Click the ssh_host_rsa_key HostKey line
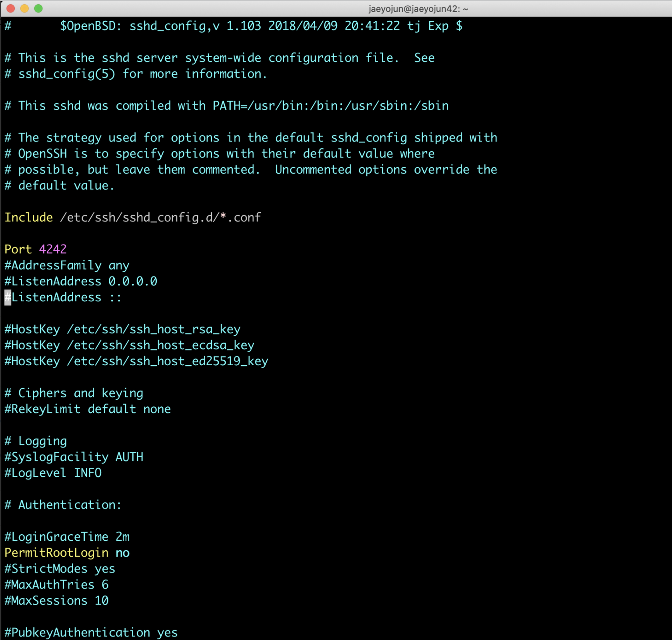Viewport: 672px width, 640px height. point(122,330)
